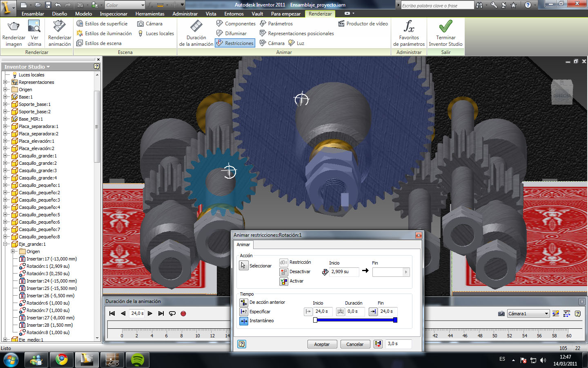
Task: Jump to animation start on the timeline
Action: (112, 314)
